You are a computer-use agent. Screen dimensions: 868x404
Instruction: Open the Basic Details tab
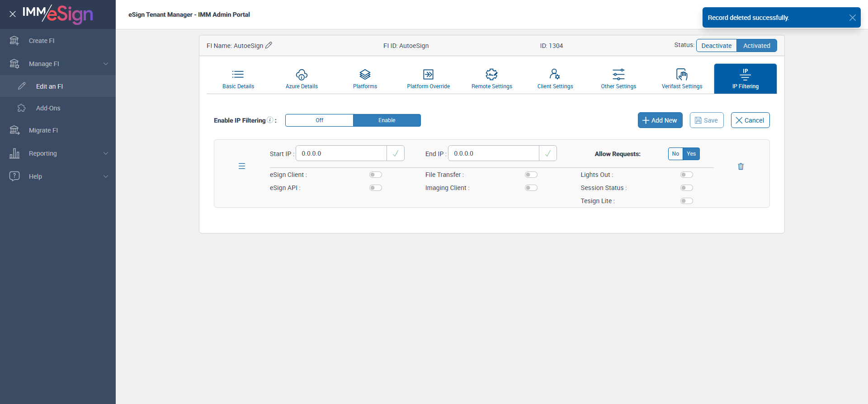pos(238,79)
